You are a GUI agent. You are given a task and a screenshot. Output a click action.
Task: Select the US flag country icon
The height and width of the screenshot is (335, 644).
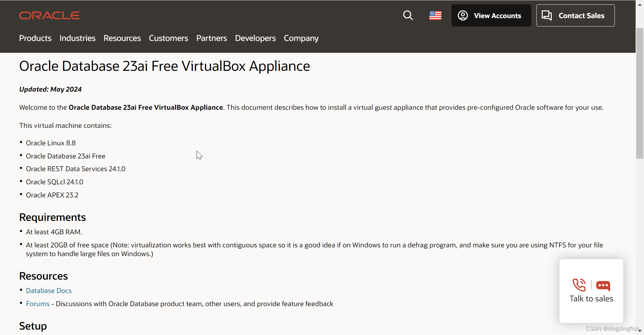coord(435,15)
